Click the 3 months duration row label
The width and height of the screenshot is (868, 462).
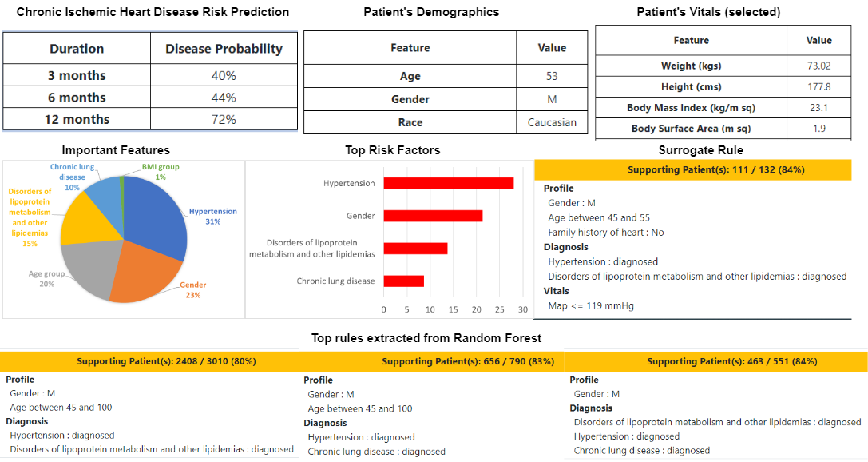point(77,75)
